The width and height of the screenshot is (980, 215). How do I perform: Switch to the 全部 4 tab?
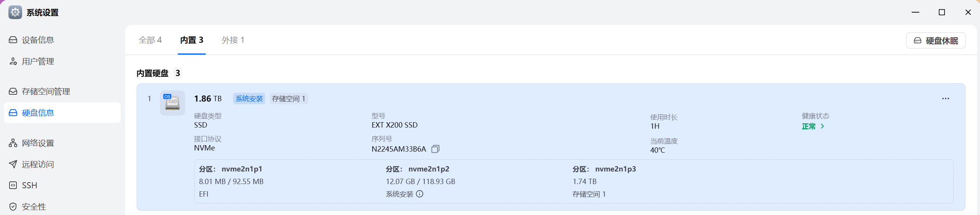click(x=150, y=40)
